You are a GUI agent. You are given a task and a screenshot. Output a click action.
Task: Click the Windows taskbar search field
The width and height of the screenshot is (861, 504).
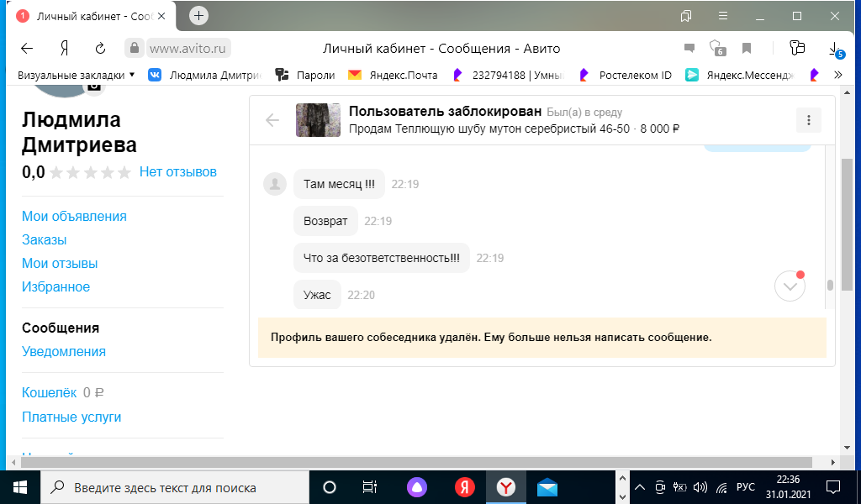click(x=177, y=487)
